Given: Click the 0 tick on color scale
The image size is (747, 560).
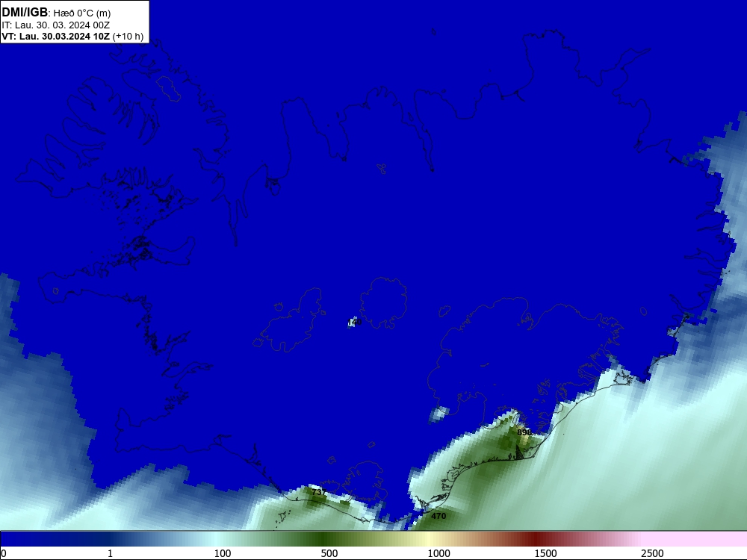Looking at the screenshot, I should (x=4, y=553).
